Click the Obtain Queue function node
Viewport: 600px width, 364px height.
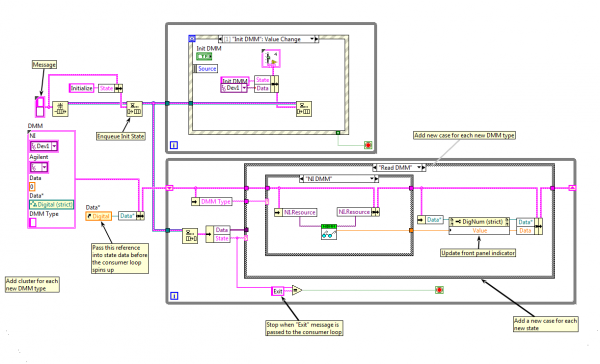click(x=60, y=109)
